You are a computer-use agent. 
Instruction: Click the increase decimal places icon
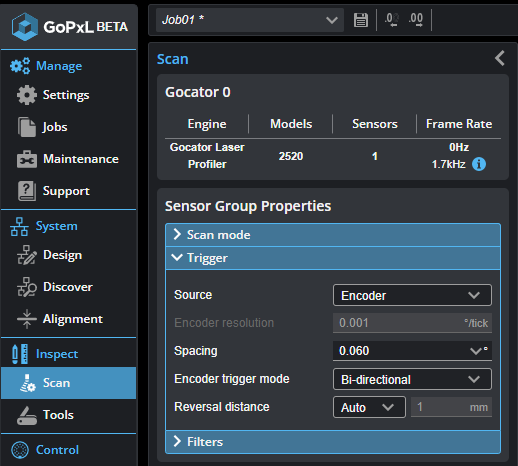416,20
